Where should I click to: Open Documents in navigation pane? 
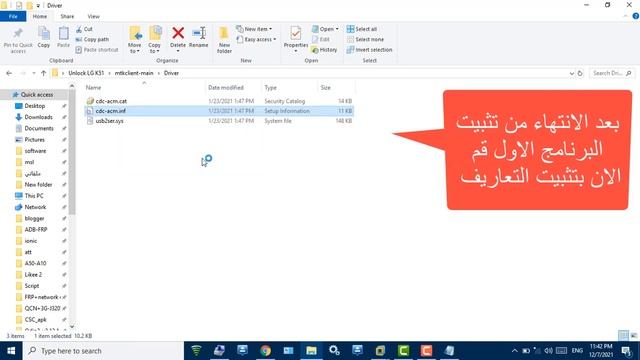[x=39, y=129]
